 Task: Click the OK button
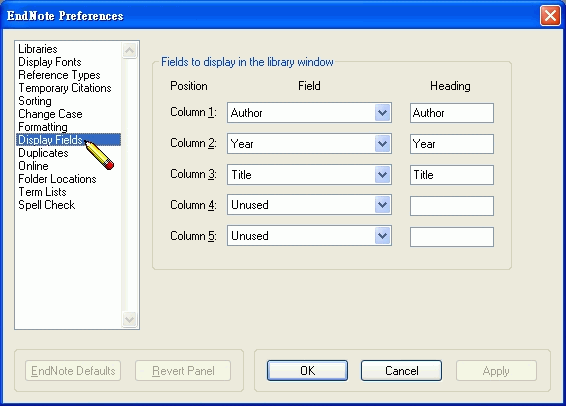[308, 371]
